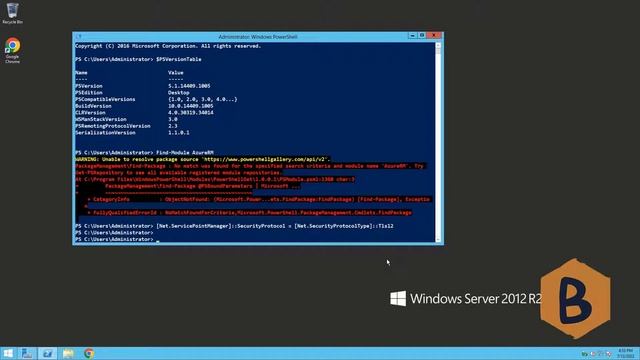Click the SecurityProtocol Tls12 command line
Viewport: 640px width, 360px height.
[234, 226]
